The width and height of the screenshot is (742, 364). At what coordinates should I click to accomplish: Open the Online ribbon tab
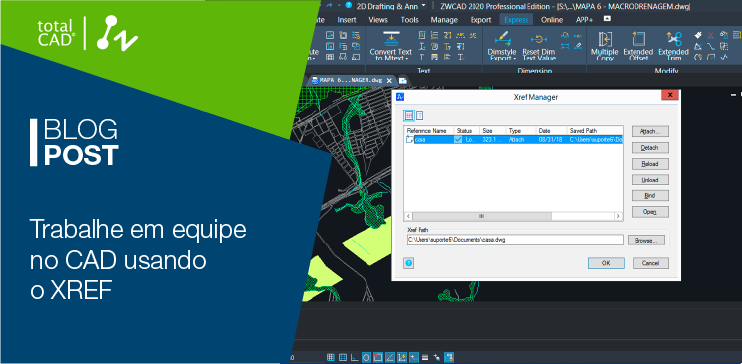coord(552,19)
